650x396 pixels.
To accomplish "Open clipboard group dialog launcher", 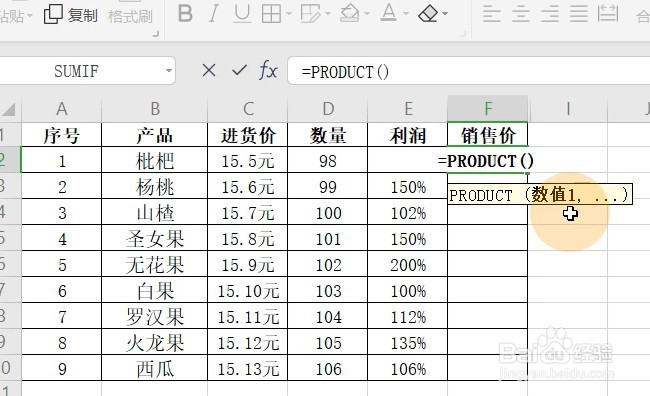I will click(156, 34).
